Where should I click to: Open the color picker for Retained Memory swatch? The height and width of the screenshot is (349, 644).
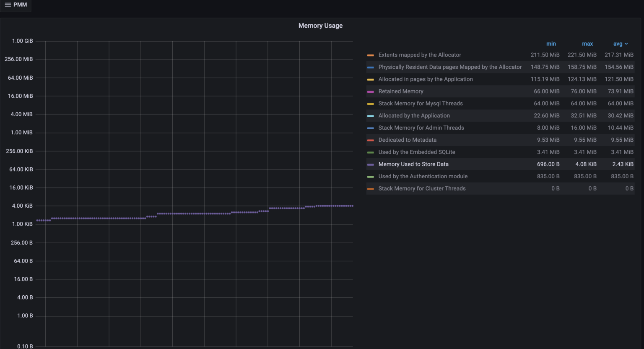pyautogui.click(x=371, y=91)
